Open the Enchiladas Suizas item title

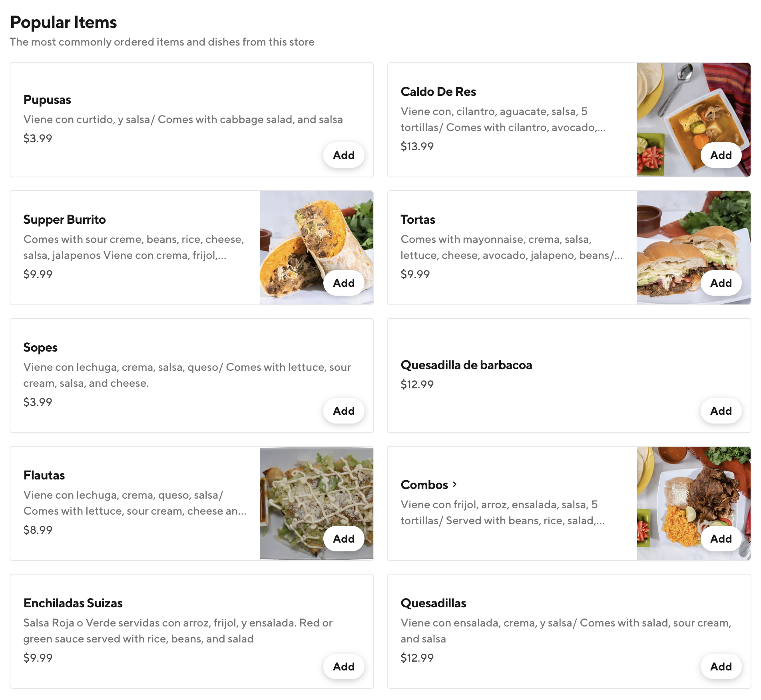[x=73, y=603]
